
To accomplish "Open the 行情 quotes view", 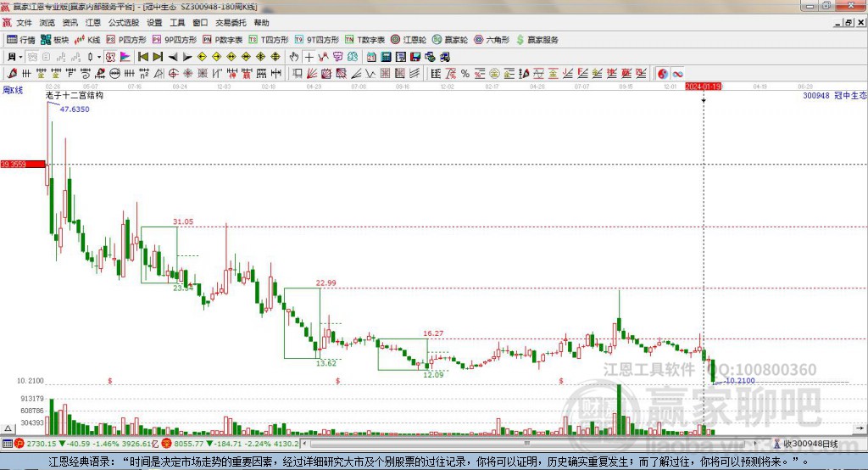I will (20, 40).
